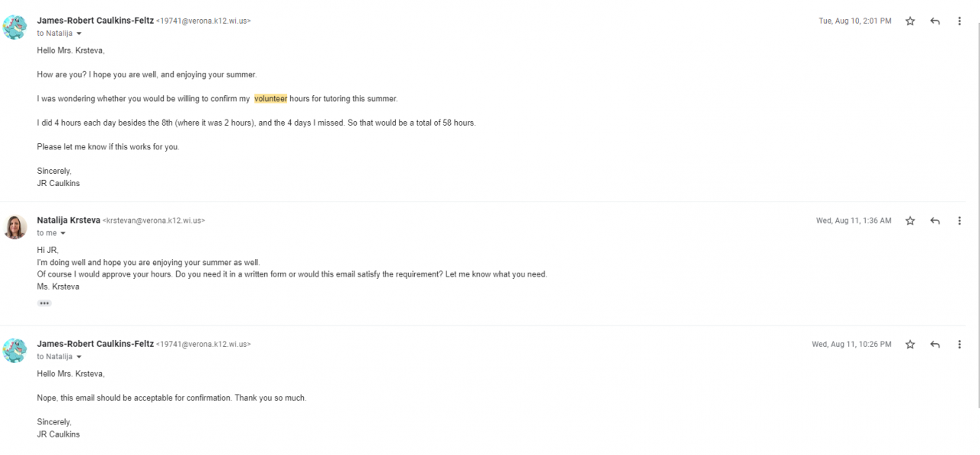Click the highlighted word "volunteer"
Image resolution: width=980 pixels, height=455 pixels.
[270, 99]
